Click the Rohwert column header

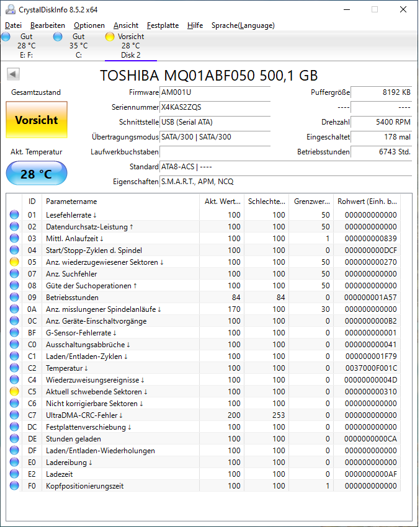(x=367, y=201)
